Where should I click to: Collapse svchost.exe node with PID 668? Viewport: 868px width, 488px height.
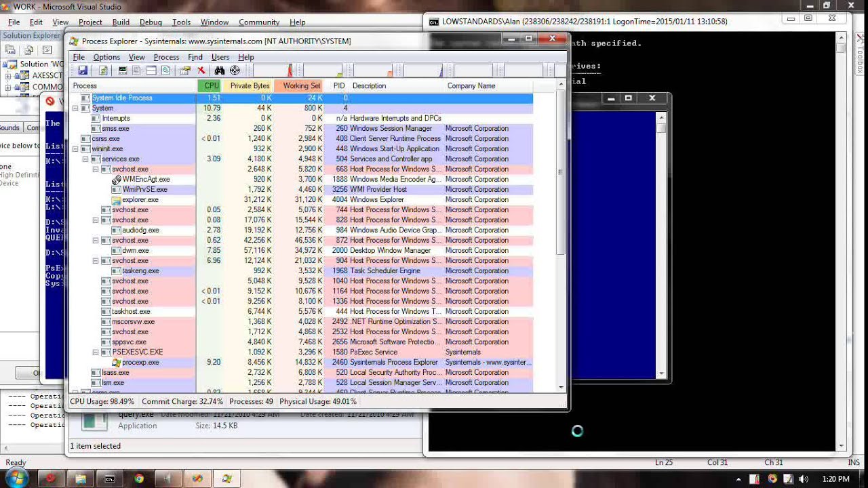point(96,169)
